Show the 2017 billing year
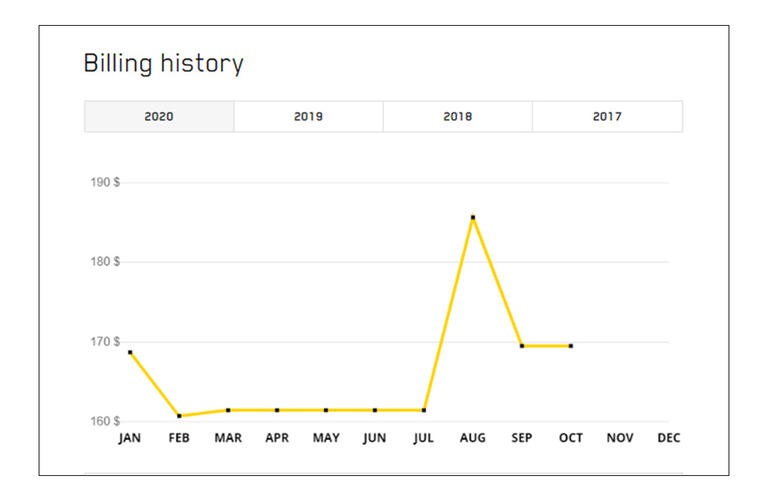This screenshot has width=768, height=501. pos(607,117)
